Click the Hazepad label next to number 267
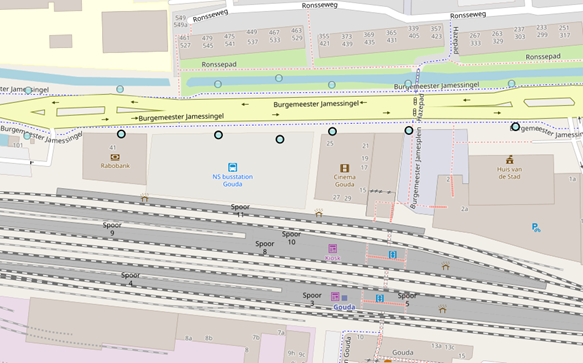Viewport: 583px width, 363px height. (x=456, y=40)
